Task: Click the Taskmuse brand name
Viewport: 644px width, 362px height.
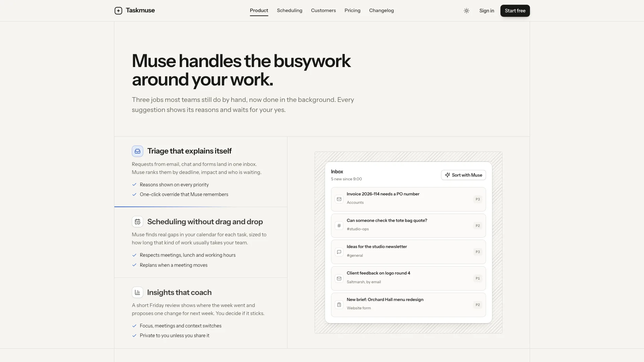Action: pos(140,10)
